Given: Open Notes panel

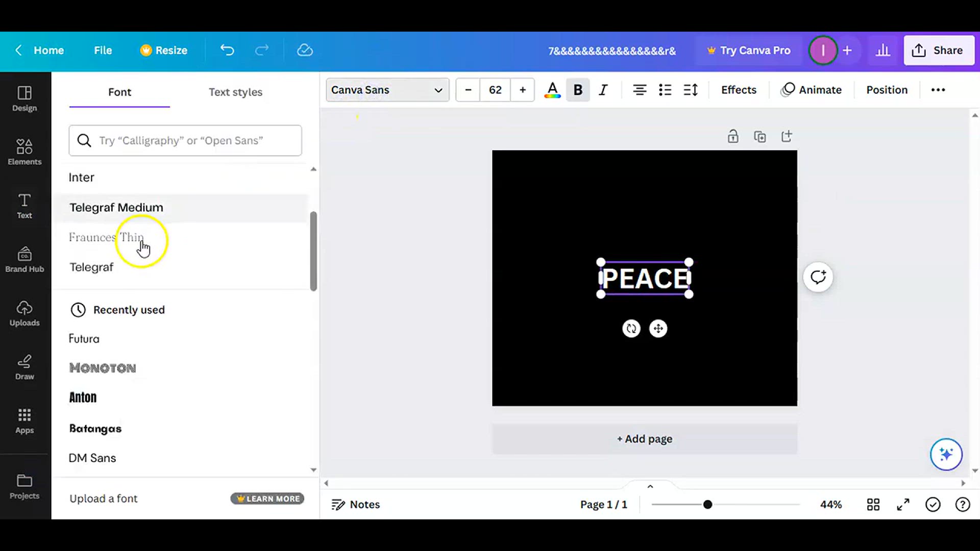Looking at the screenshot, I should (x=356, y=505).
